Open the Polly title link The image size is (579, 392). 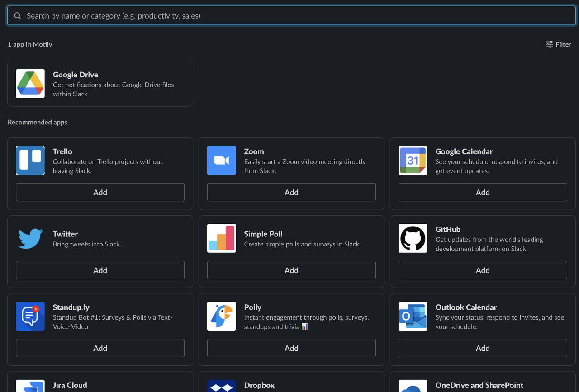pyautogui.click(x=253, y=307)
